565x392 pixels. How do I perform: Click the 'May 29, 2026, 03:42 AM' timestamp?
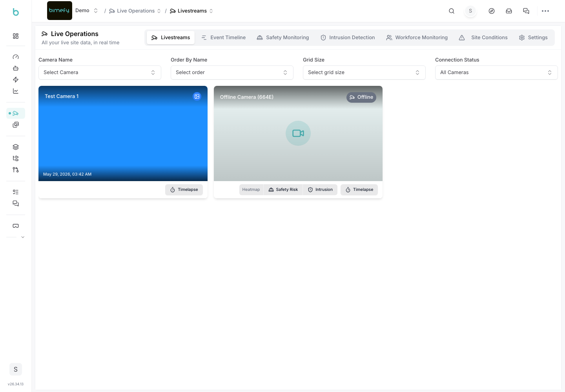click(x=67, y=174)
